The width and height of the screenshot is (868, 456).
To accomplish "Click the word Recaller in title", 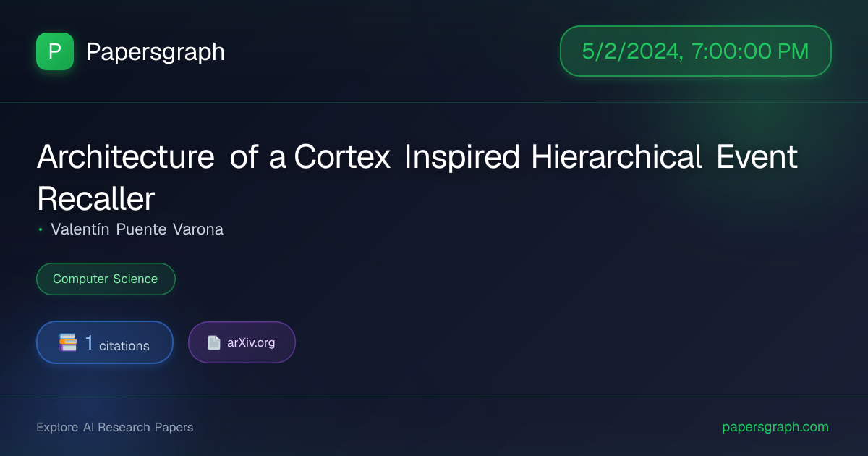I will pos(96,198).
